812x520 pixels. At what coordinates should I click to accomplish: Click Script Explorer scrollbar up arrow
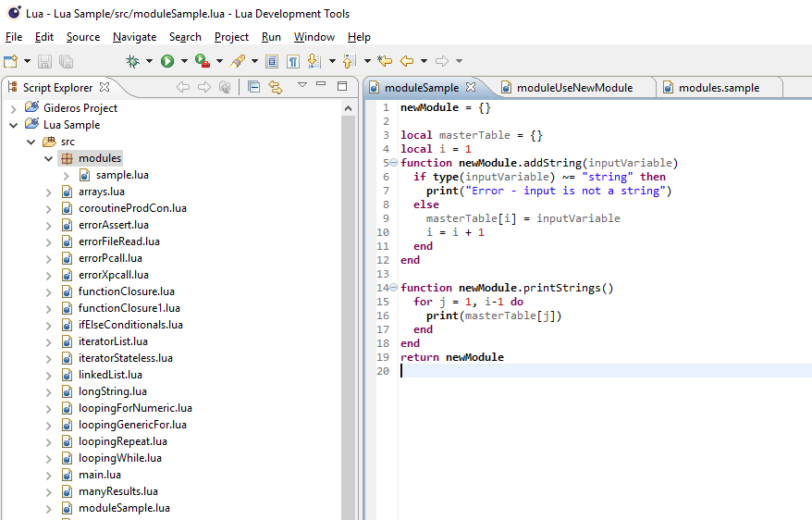coord(348,108)
